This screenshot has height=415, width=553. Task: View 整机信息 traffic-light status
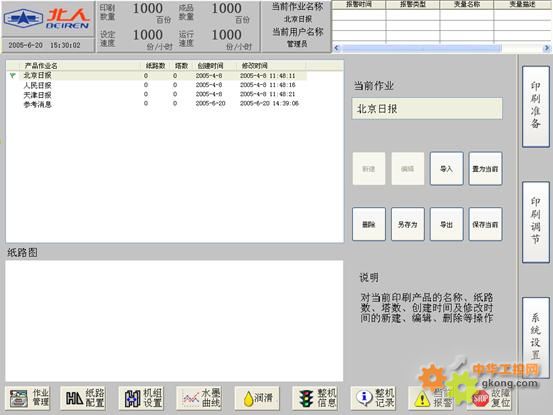coord(315,398)
